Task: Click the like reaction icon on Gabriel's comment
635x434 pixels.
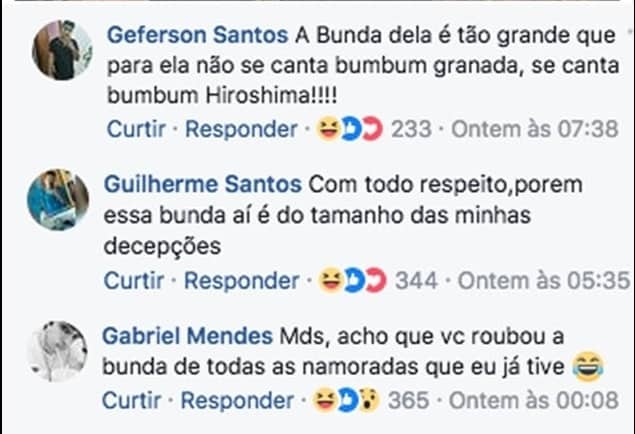Action: [347, 400]
